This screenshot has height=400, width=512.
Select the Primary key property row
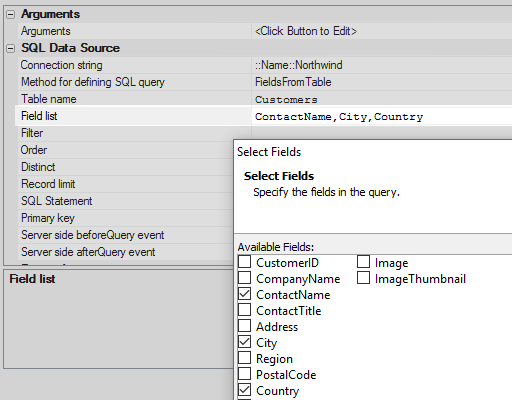(125, 218)
